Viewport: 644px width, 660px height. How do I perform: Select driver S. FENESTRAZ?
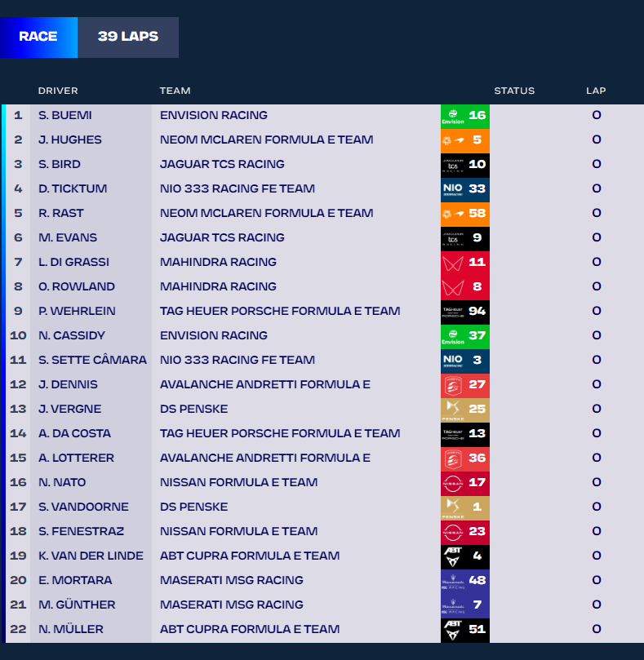click(82, 531)
